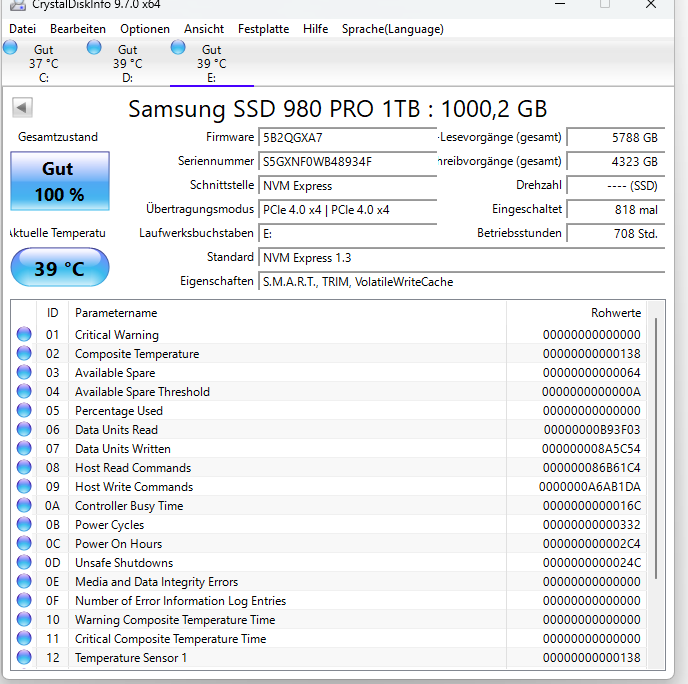
Task: Select the Critical Warning parameter name
Action: point(117,335)
